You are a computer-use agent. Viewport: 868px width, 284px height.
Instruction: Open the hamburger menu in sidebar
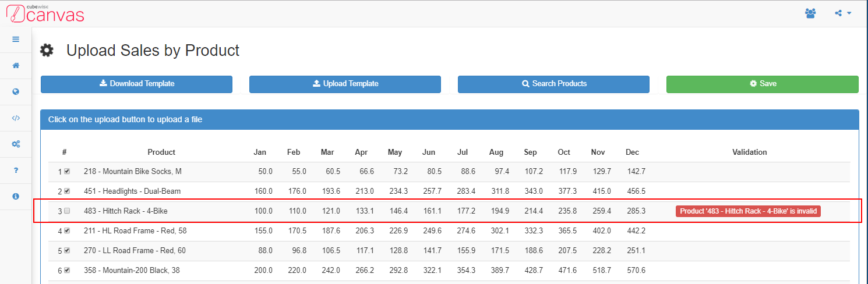coord(16,40)
